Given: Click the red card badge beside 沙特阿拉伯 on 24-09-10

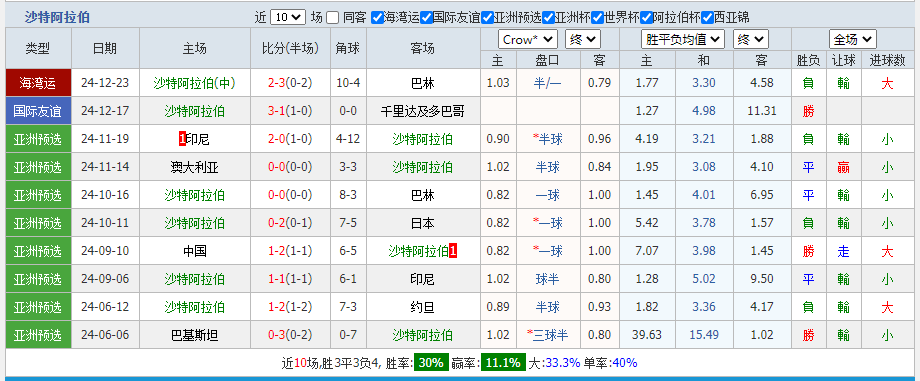Looking at the screenshot, I should point(453,251).
